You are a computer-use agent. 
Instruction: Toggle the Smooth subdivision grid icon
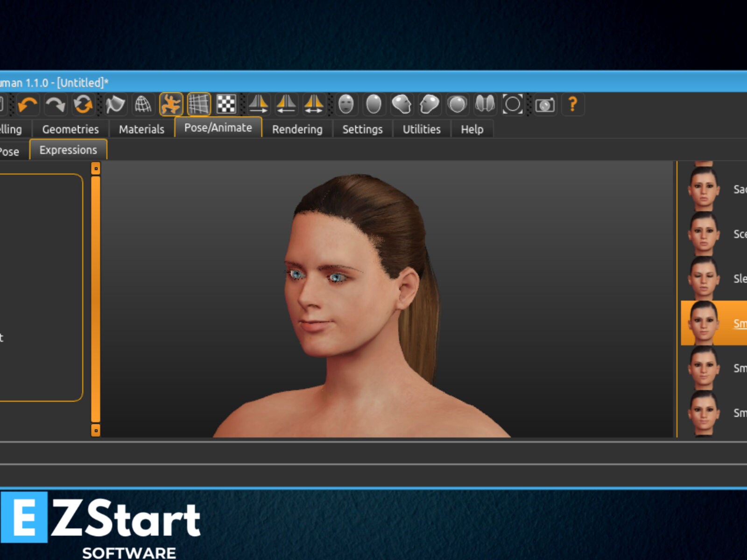tap(200, 105)
